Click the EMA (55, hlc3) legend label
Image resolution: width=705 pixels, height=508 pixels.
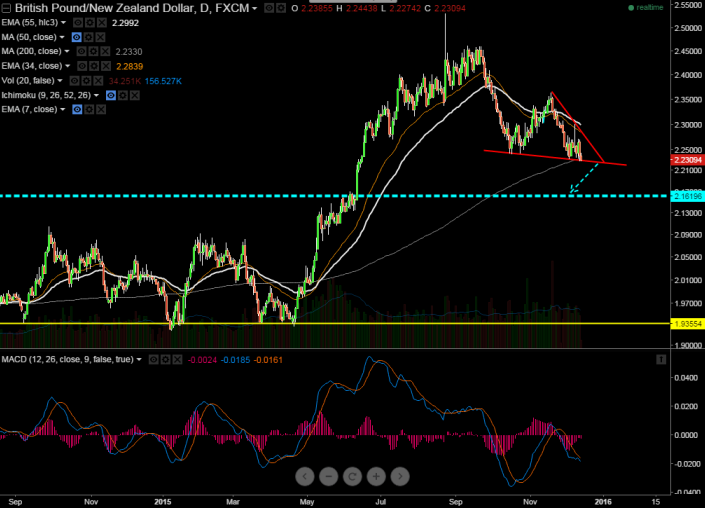(30, 22)
